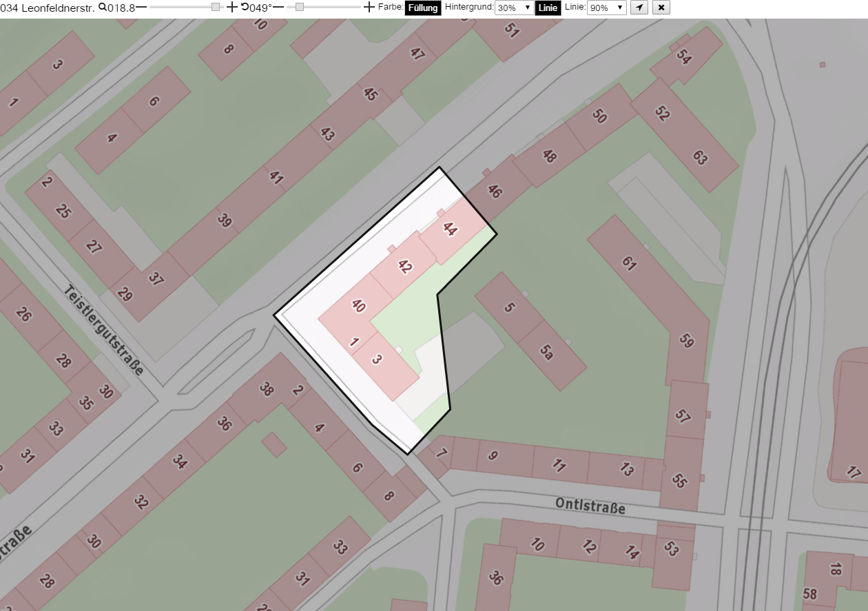868x611 pixels.
Task: Open the Linie 90% dropdown
Action: (607, 8)
